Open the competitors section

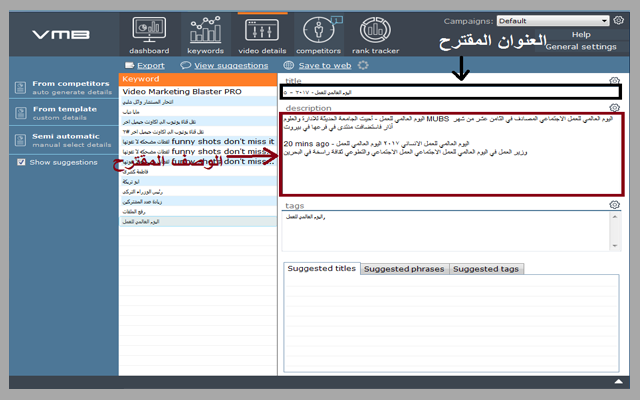pyautogui.click(x=318, y=35)
